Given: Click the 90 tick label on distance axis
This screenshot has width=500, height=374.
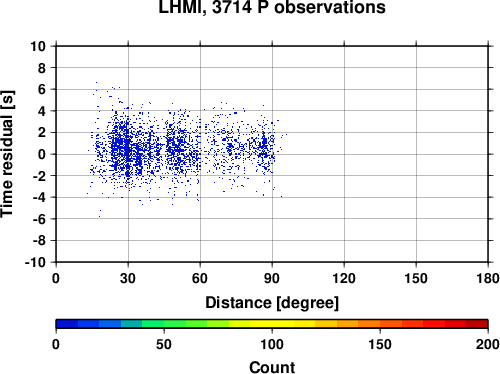Looking at the screenshot, I should tap(272, 278).
